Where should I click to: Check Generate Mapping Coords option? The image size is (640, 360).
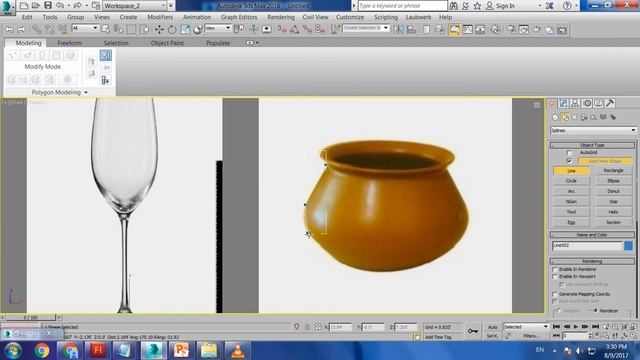(x=555, y=294)
